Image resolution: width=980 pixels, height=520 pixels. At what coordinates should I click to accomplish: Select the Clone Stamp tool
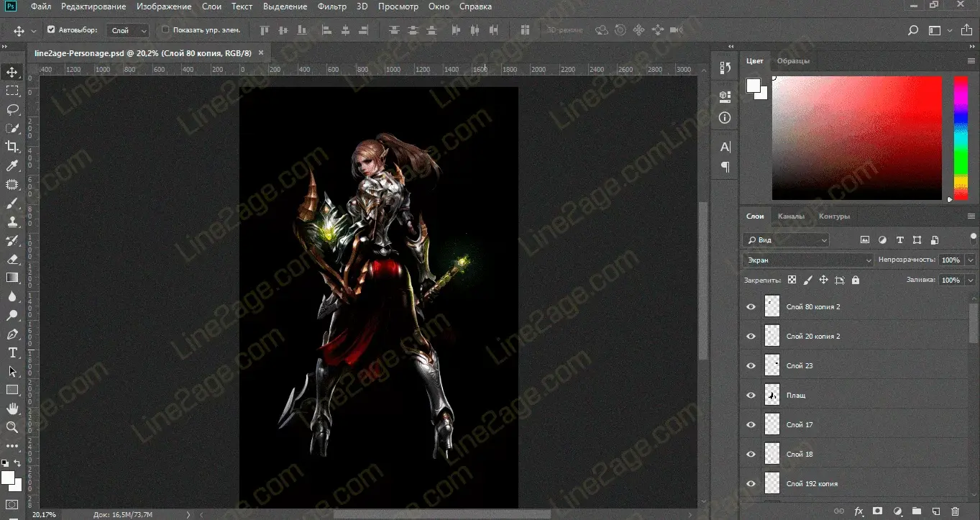[x=12, y=222]
